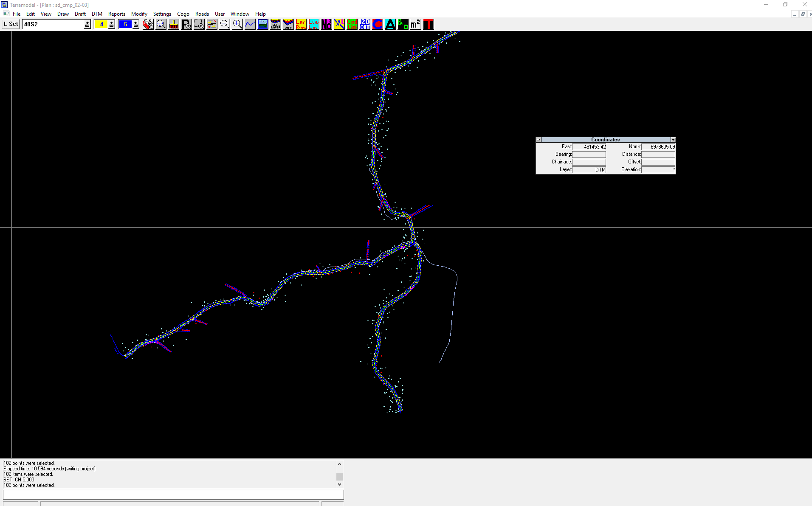This screenshot has height=506, width=812.
Task: Click the Cod List toolbar icon
Action: (352, 24)
